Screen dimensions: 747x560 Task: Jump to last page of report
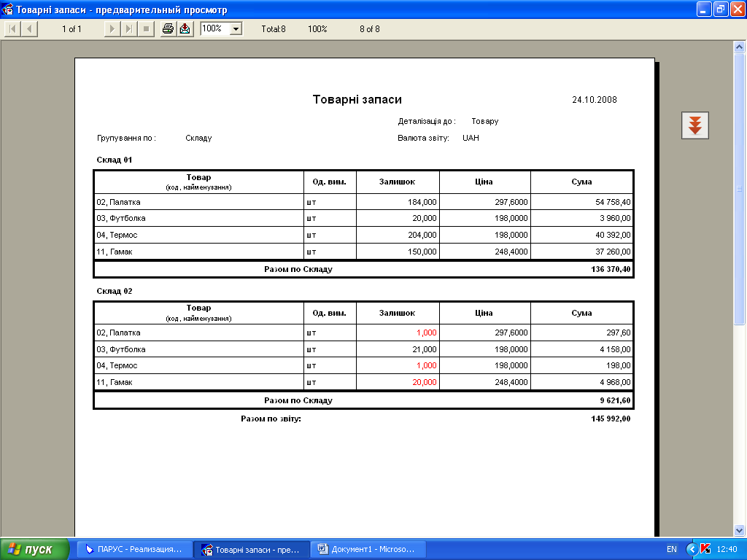128,29
